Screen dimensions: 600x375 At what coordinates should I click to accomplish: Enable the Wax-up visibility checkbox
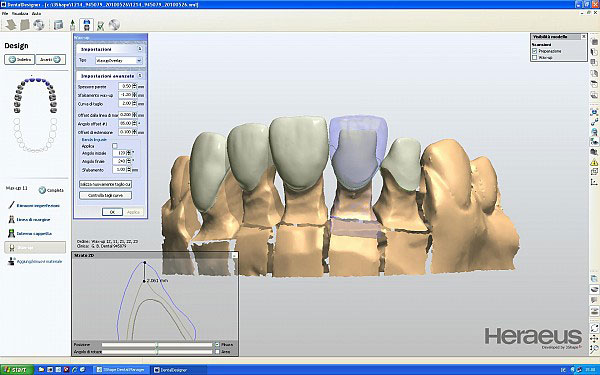535,57
